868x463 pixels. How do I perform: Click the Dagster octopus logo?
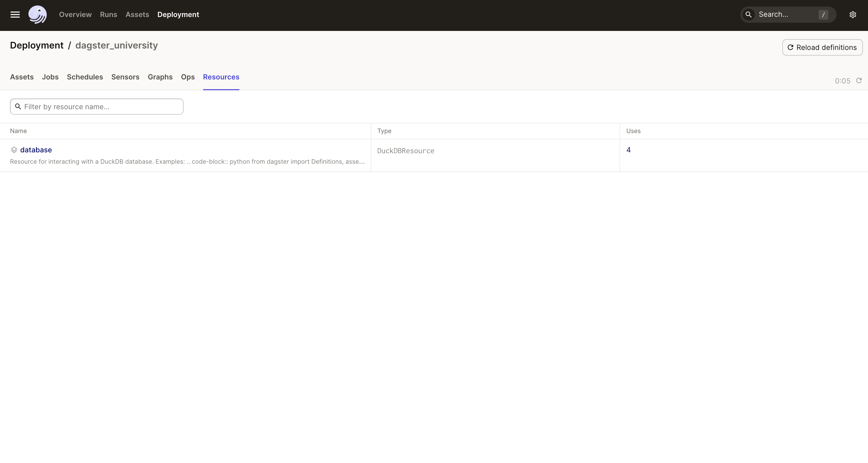pyautogui.click(x=37, y=14)
